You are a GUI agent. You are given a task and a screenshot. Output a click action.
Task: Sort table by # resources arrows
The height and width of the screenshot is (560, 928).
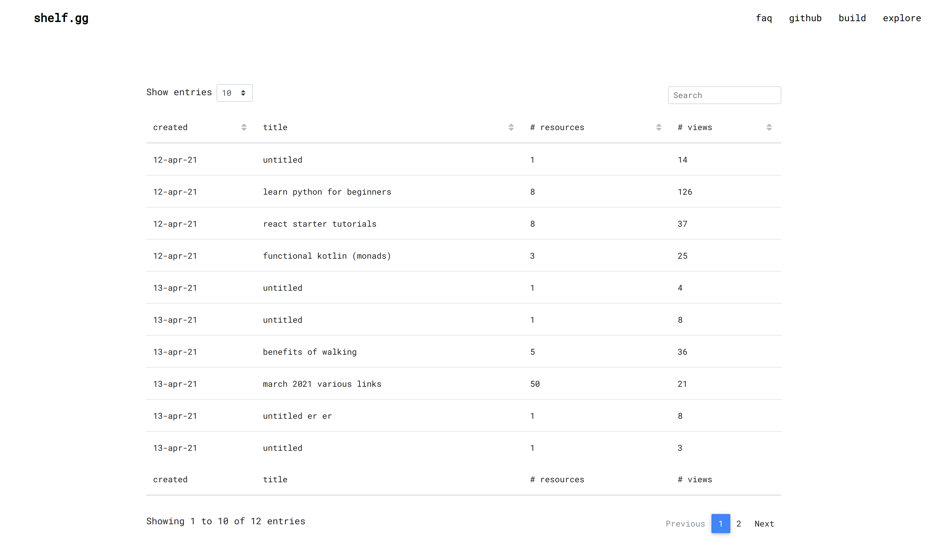658,127
